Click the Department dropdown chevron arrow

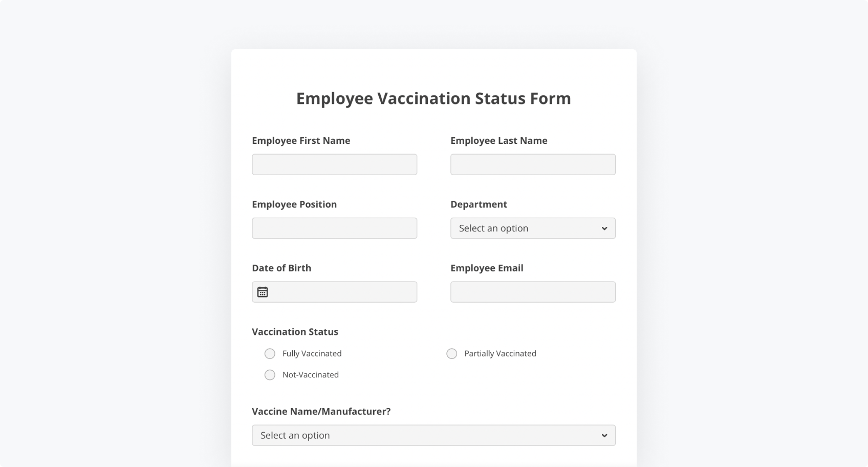(604, 228)
